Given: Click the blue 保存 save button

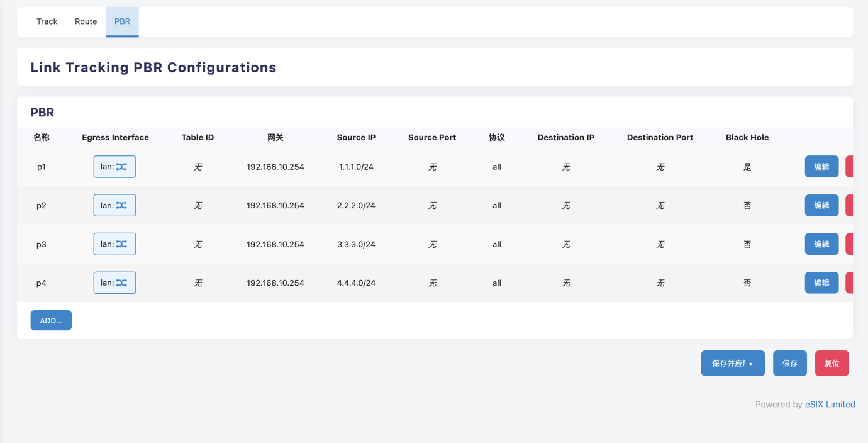Looking at the screenshot, I should pos(789,364).
